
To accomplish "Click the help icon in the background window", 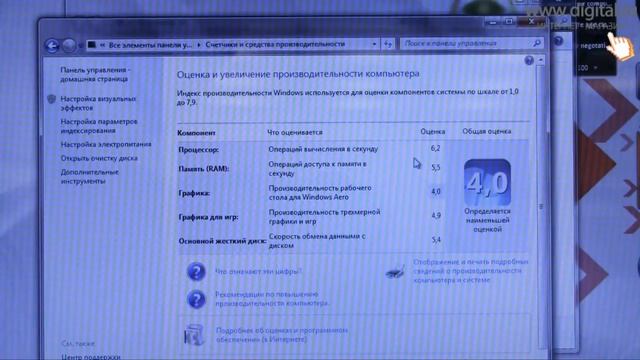I will (x=558, y=41).
